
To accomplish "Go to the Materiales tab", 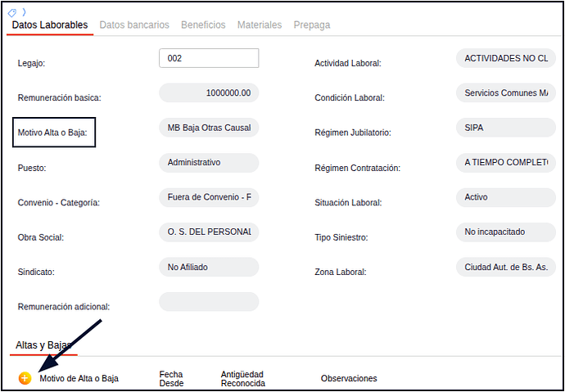I will 260,25.
